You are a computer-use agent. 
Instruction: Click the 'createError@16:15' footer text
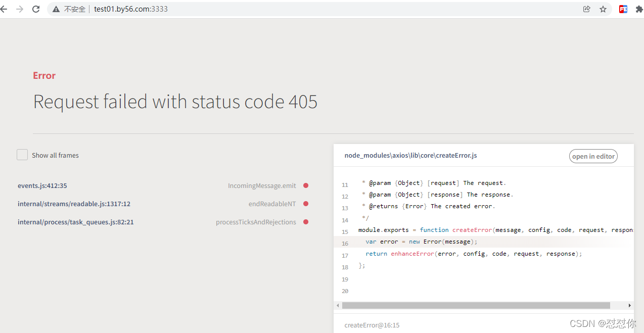point(372,325)
